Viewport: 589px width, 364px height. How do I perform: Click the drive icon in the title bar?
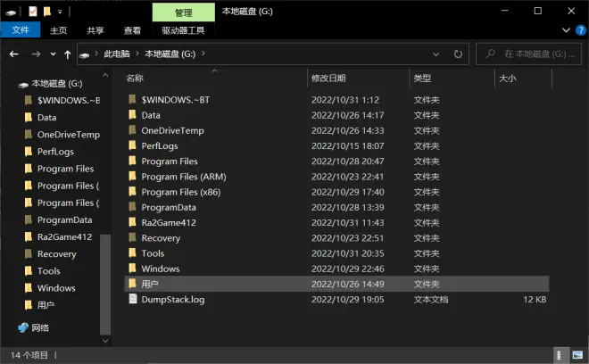[x=11, y=12]
